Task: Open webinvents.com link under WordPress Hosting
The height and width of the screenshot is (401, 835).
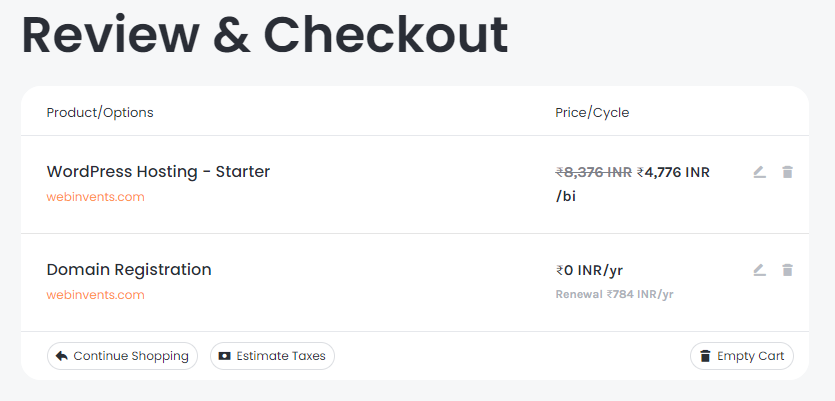Action: [x=96, y=197]
